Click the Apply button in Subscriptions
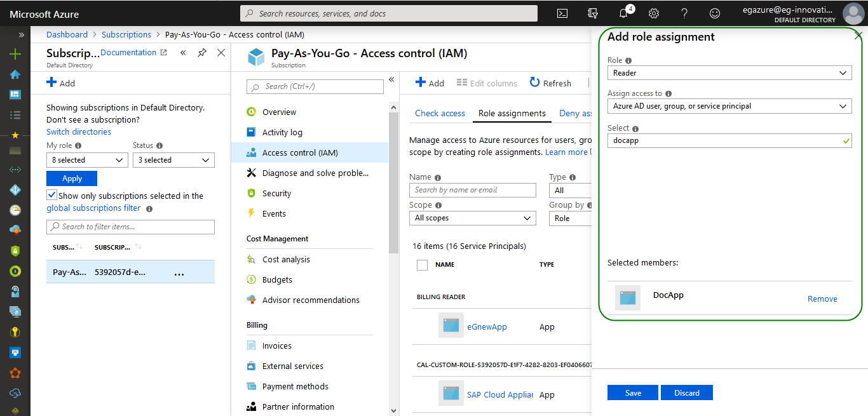The height and width of the screenshot is (416, 868). coord(72,178)
